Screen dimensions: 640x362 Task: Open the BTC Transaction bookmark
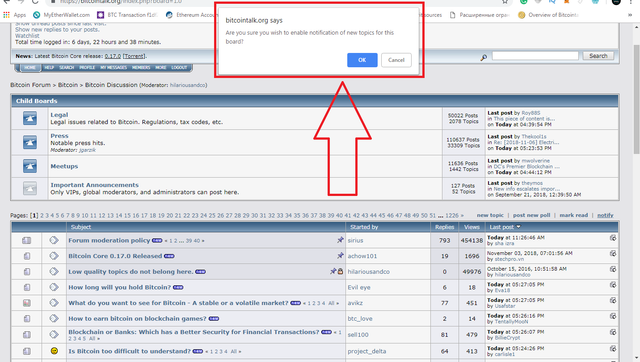(127, 15)
